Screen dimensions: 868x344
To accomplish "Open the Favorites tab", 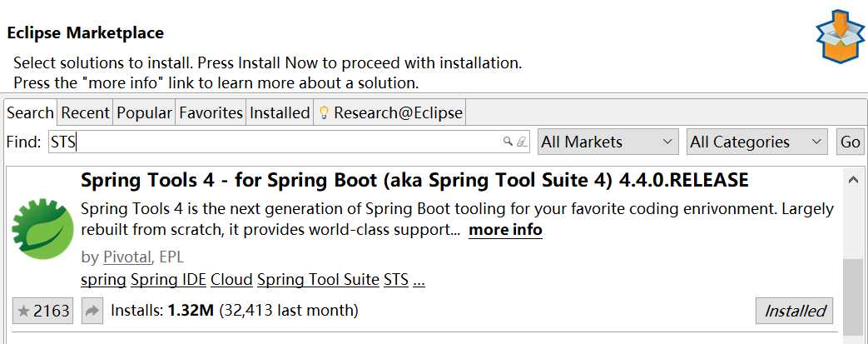I will click(x=211, y=113).
